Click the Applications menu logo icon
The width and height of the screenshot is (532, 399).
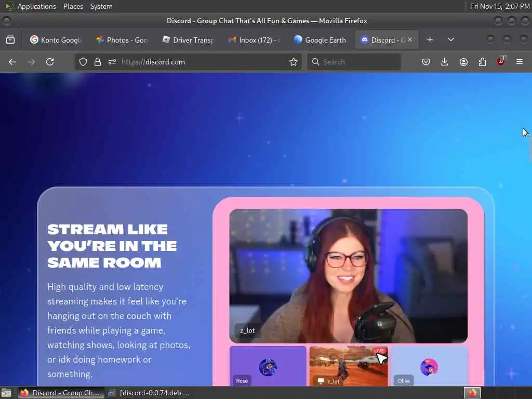[9, 6]
